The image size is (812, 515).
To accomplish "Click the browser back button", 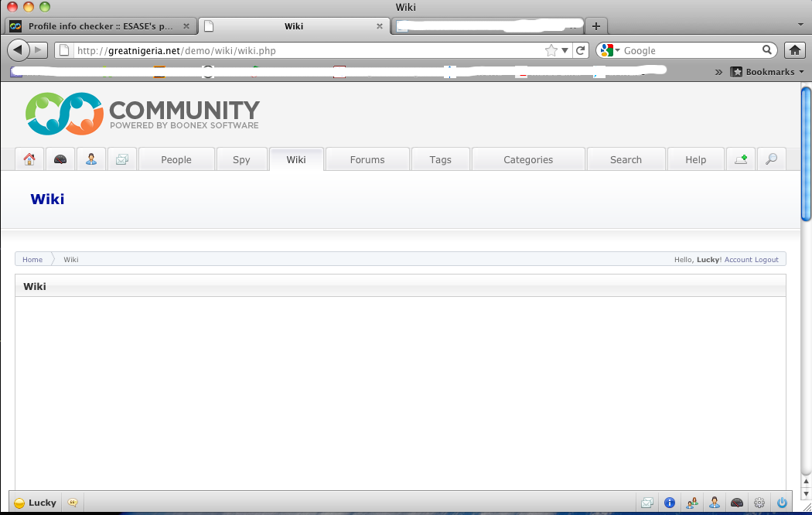I will coord(18,50).
